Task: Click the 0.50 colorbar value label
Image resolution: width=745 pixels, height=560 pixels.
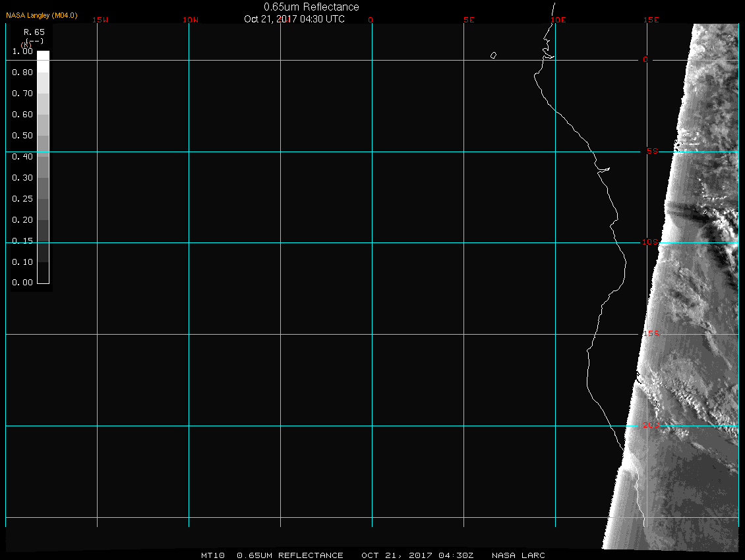Action: tap(22, 135)
